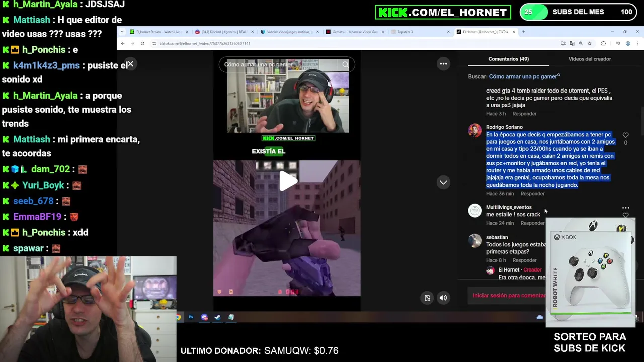644x362 pixels.
Task: Play the paused TikTok video
Action: coord(288,181)
